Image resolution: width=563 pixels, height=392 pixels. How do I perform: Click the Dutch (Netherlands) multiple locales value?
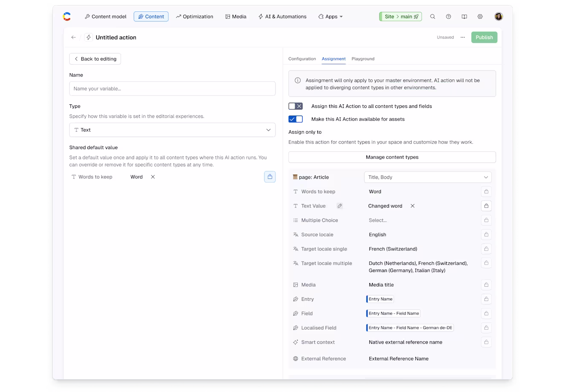click(x=418, y=267)
